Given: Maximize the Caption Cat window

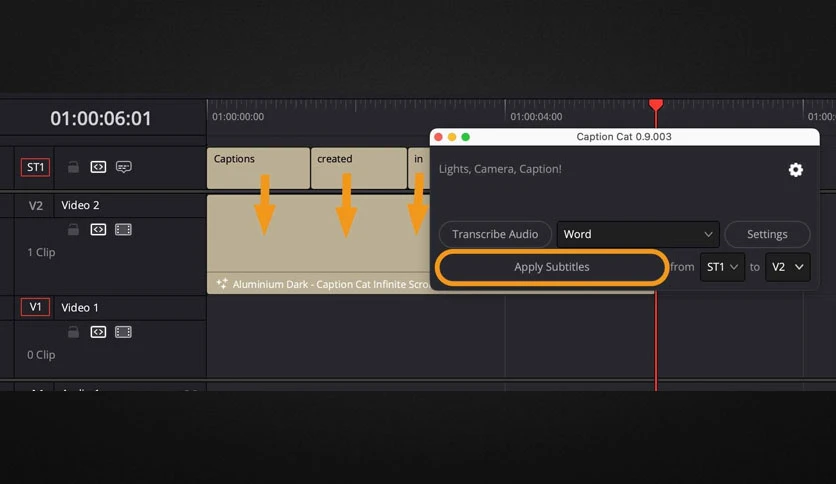Looking at the screenshot, I should coord(465,137).
